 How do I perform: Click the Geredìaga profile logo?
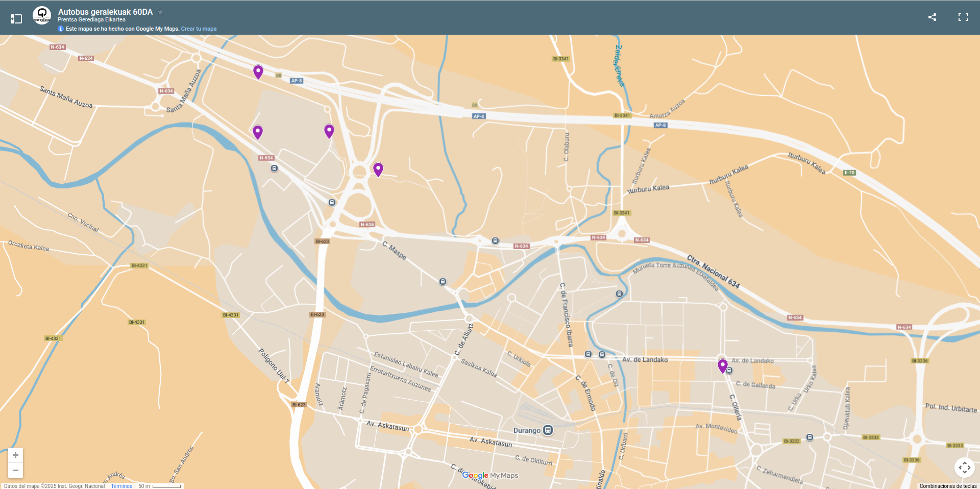42,15
